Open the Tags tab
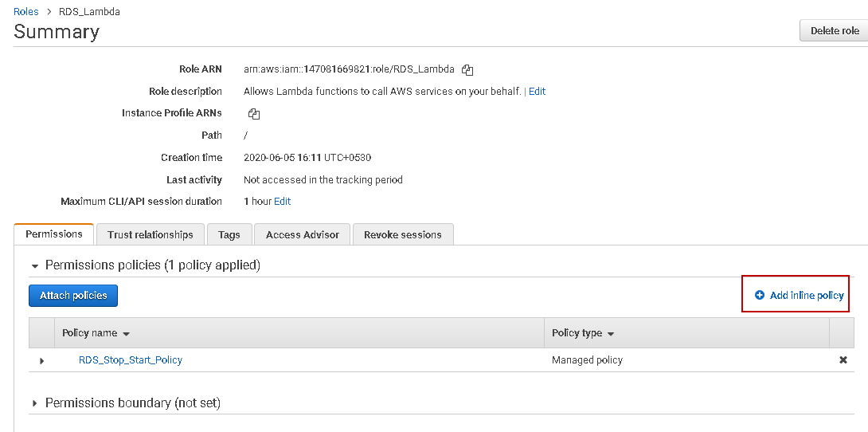The width and height of the screenshot is (868, 432). coord(229,234)
